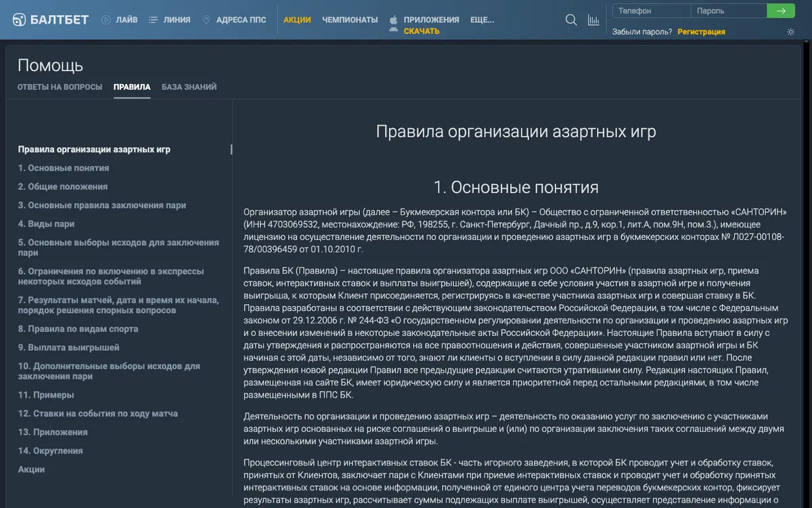Open section 4. Виды пари
This screenshot has width=812, height=508.
pos(46,224)
